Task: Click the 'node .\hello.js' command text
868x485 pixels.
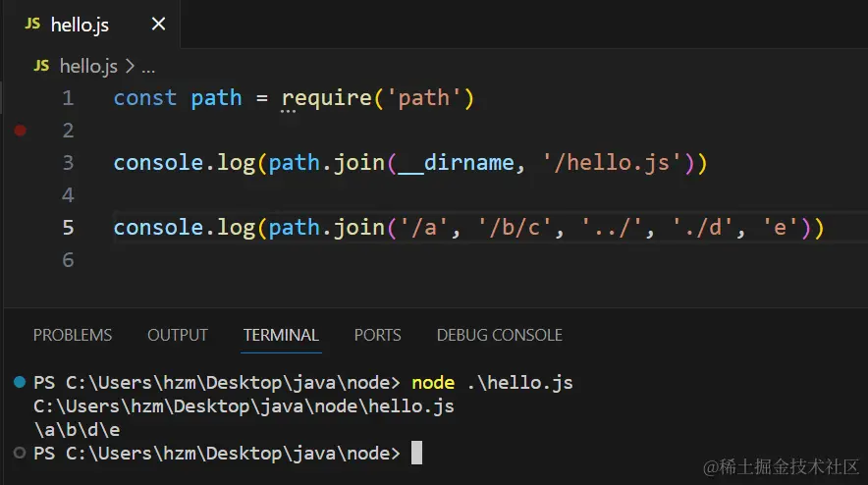Action: [492, 383]
